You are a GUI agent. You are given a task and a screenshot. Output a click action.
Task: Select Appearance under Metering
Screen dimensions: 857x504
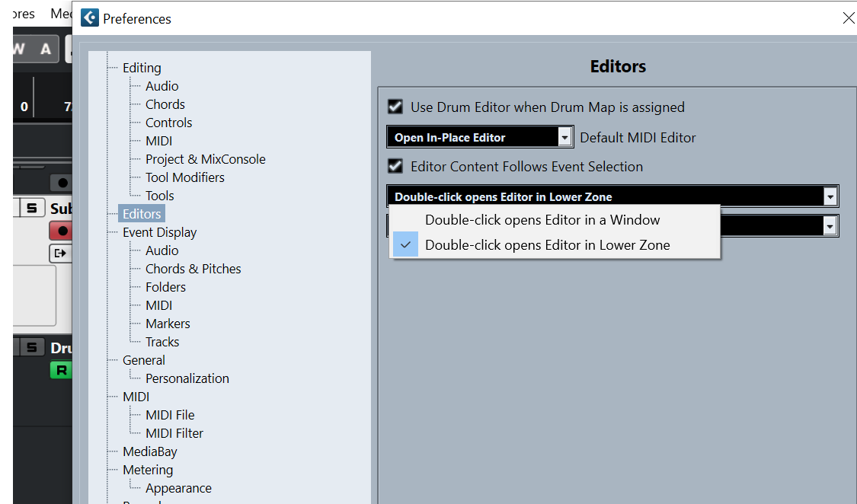tap(179, 488)
